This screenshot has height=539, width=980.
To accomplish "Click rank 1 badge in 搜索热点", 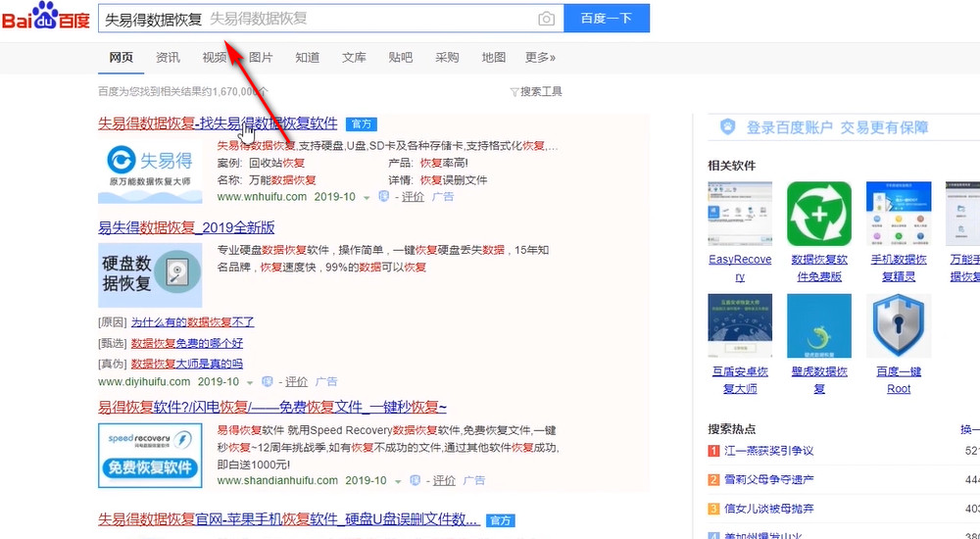I will pos(713,451).
